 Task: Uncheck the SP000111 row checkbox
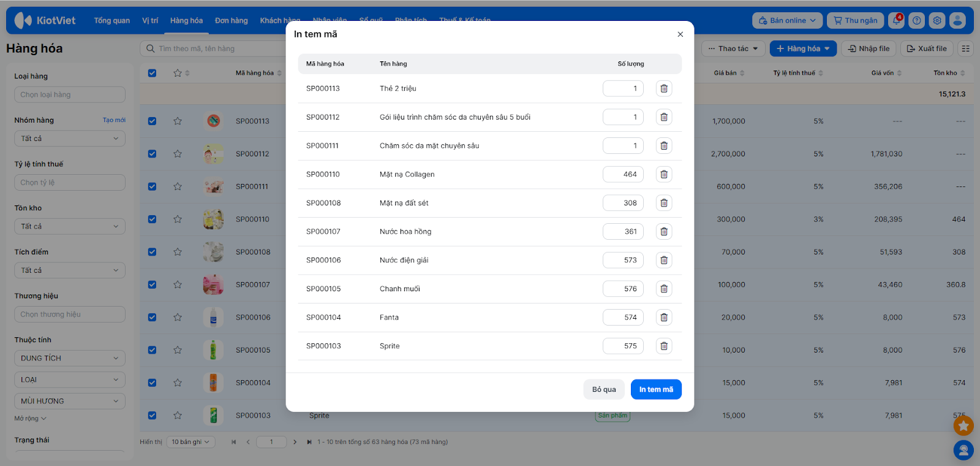[x=152, y=186]
